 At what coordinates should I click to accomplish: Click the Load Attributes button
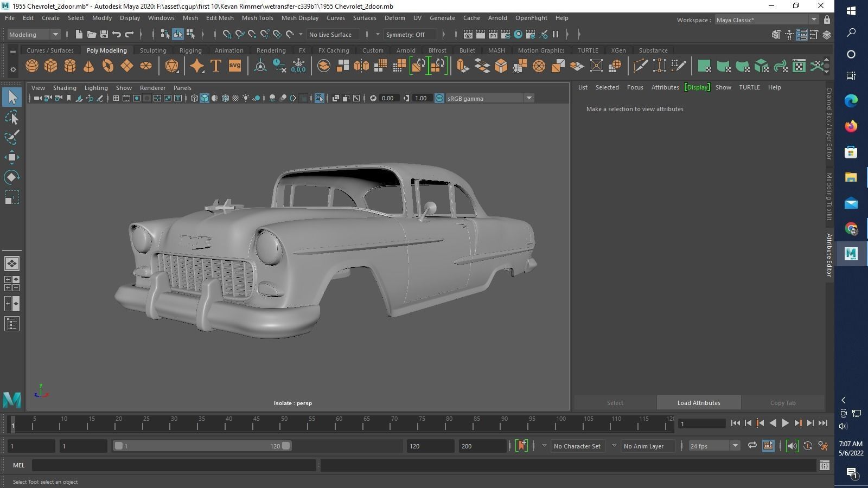698,403
